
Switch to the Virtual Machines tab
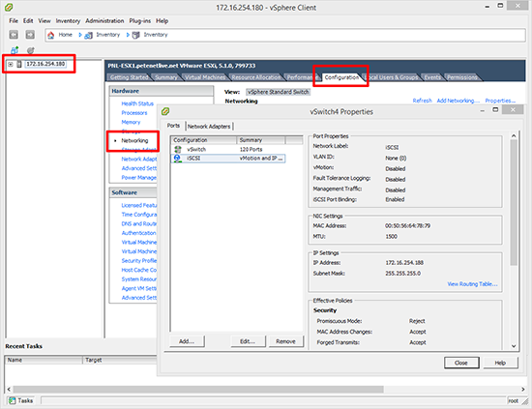[x=205, y=77]
